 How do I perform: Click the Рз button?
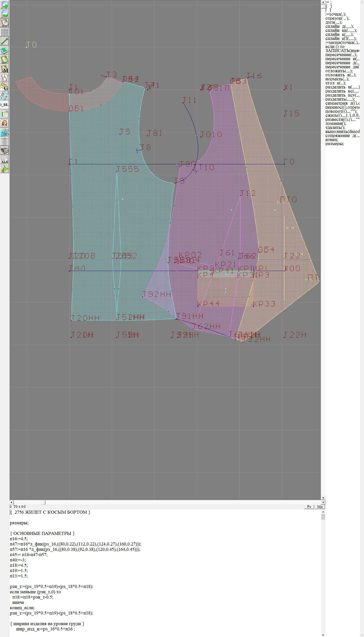point(309,507)
